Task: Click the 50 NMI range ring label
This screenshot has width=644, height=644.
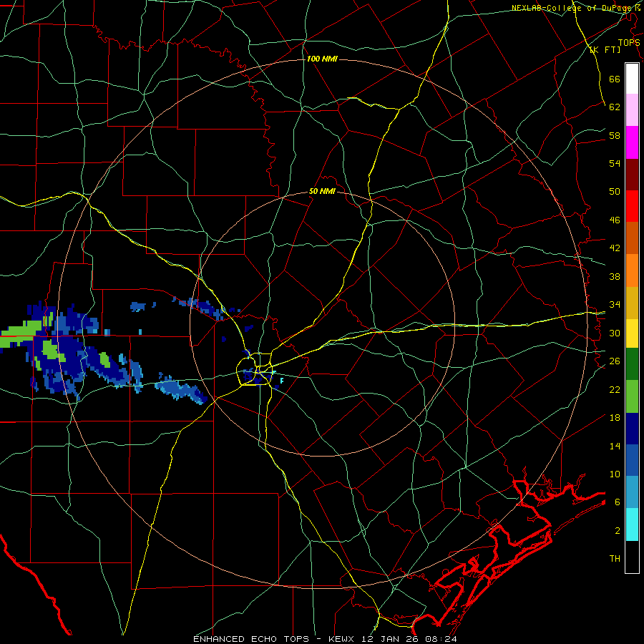Action: [x=322, y=191]
